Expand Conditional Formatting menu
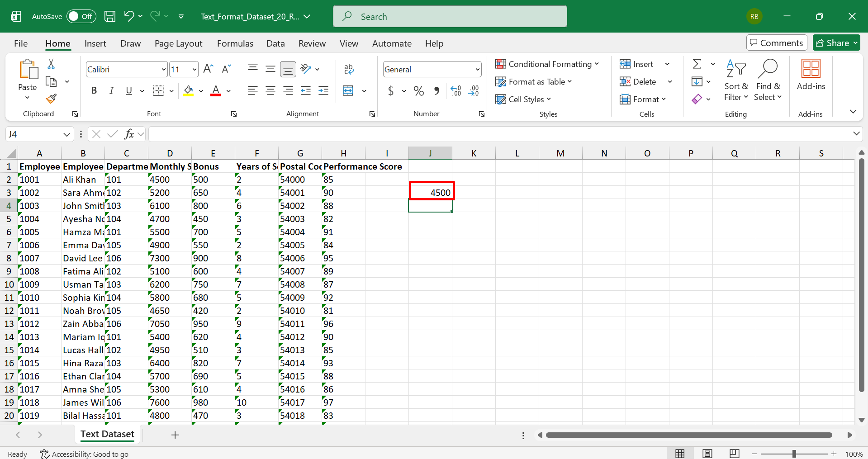Screen dimensions: 868x459 pos(547,64)
